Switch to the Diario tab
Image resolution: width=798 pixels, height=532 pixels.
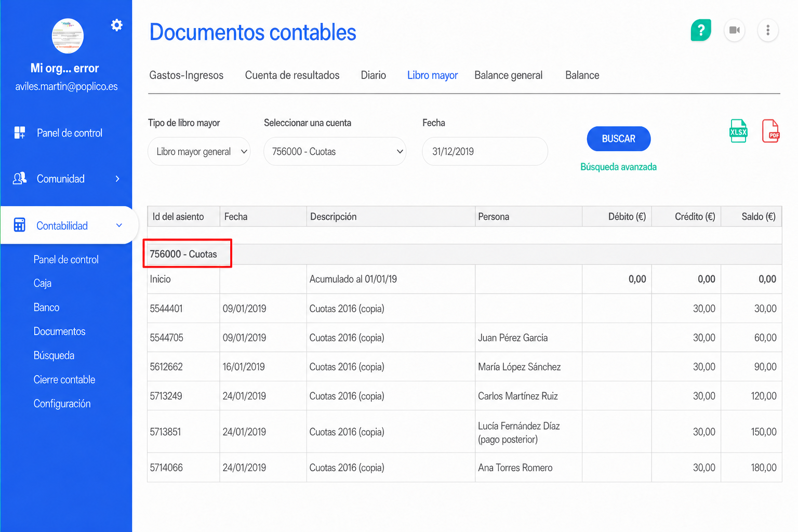coord(374,75)
